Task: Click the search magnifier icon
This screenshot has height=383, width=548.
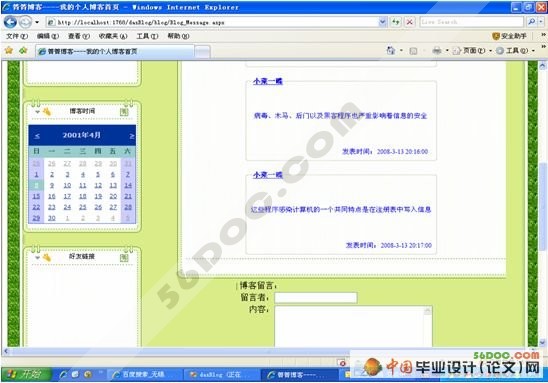Action: pos(531,22)
